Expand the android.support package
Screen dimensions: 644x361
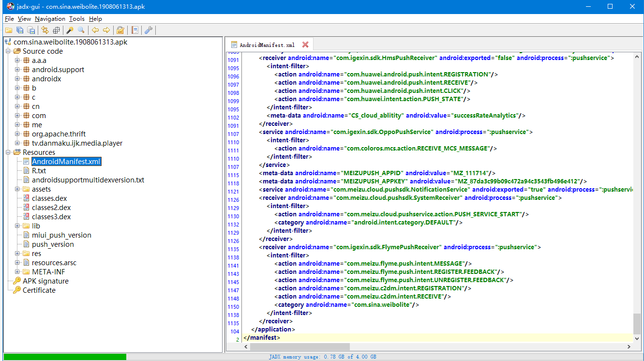(17, 70)
